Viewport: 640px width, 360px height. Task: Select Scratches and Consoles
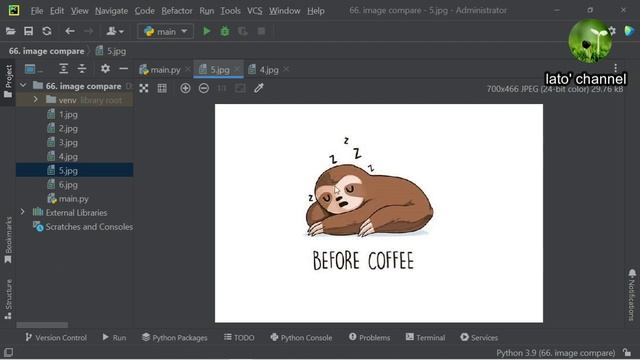click(83, 227)
